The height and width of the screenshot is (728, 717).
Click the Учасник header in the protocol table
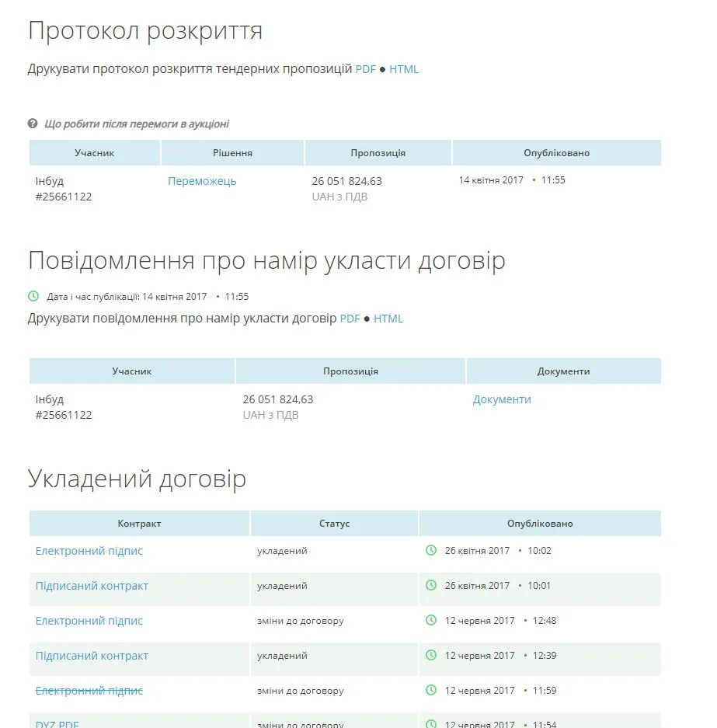[95, 153]
